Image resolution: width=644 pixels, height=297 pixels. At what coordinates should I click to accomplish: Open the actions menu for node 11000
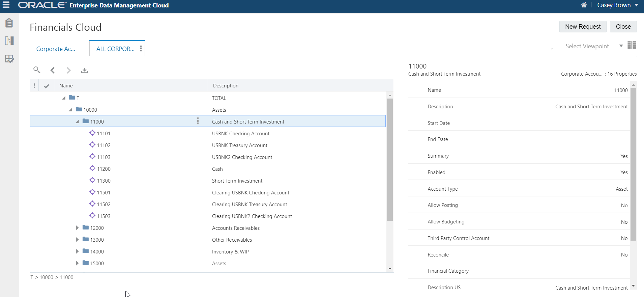tap(198, 121)
